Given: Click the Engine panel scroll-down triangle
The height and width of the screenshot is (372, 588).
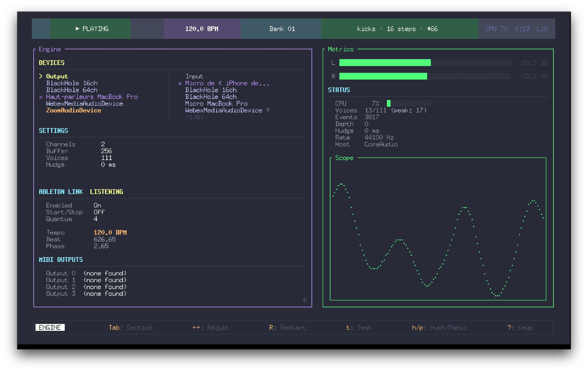Looking at the screenshot, I should (304, 300).
